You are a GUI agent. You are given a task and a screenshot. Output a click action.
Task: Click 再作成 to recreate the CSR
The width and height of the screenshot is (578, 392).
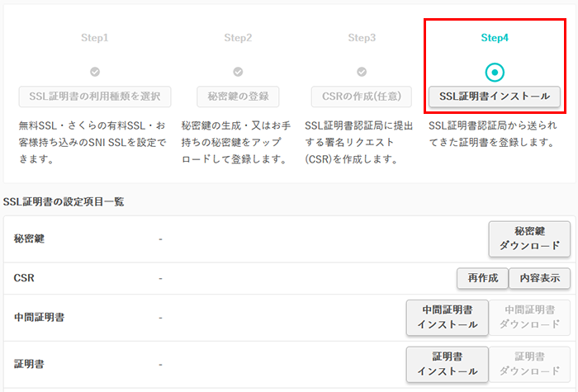pos(482,278)
